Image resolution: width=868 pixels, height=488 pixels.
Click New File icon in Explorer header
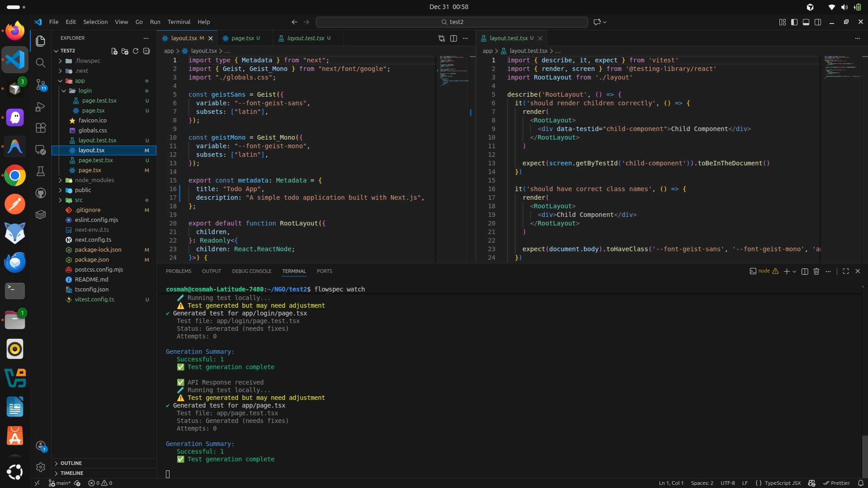[x=114, y=51]
